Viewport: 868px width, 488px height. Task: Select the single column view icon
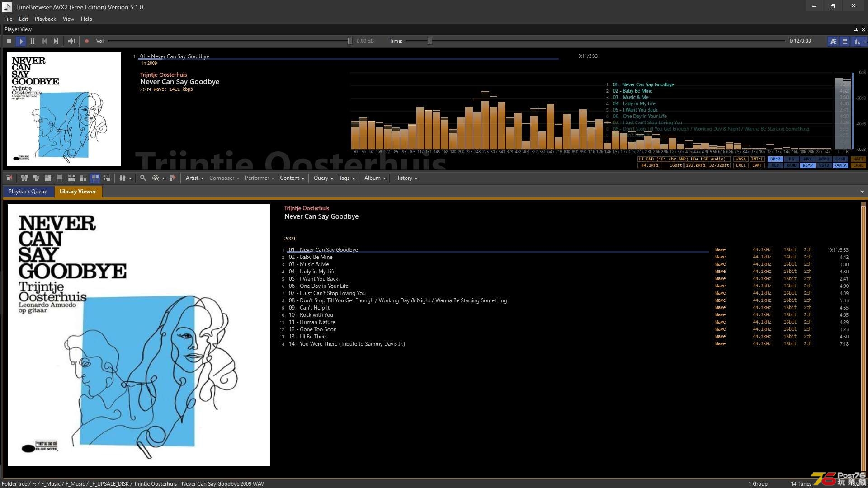coord(60,178)
